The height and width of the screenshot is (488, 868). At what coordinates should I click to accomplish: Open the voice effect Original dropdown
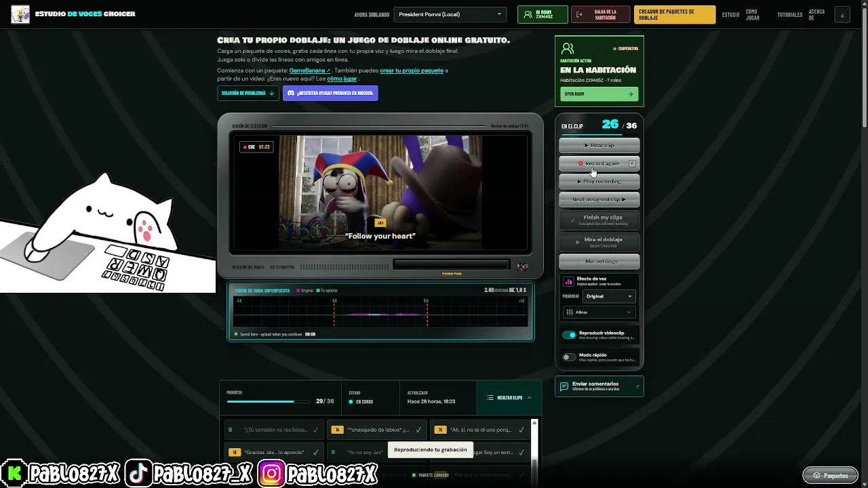point(609,296)
